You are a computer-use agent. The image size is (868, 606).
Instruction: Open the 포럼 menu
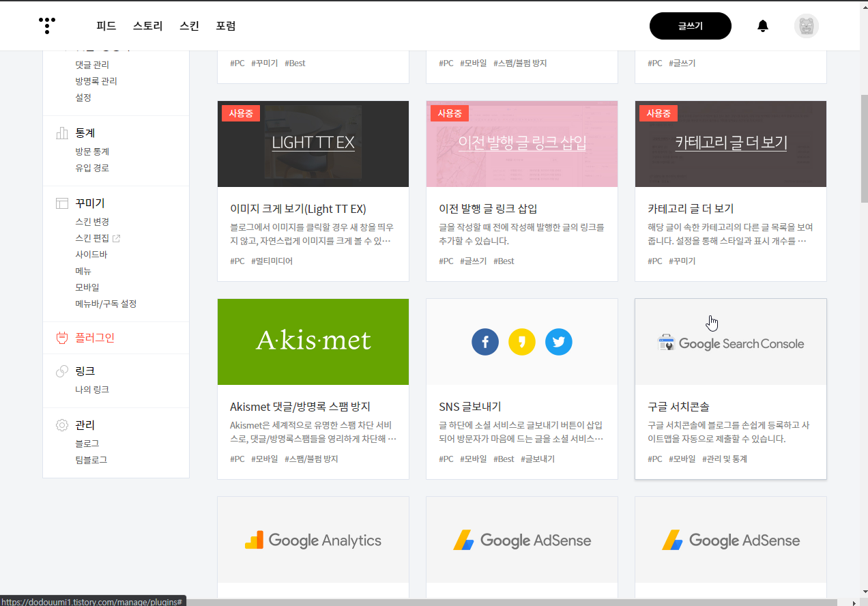coord(226,26)
